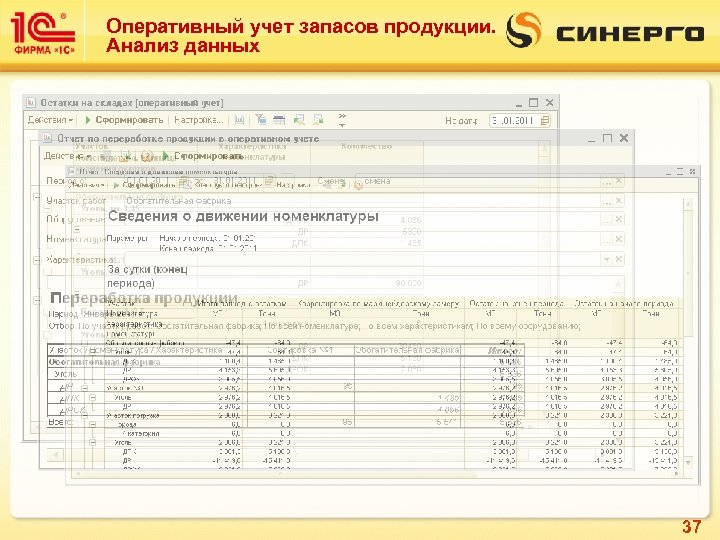The height and width of the screenshot is (540, 720).
Task: Collapse the last Уголь group above ДПК row
Action: tap(92, 443)
